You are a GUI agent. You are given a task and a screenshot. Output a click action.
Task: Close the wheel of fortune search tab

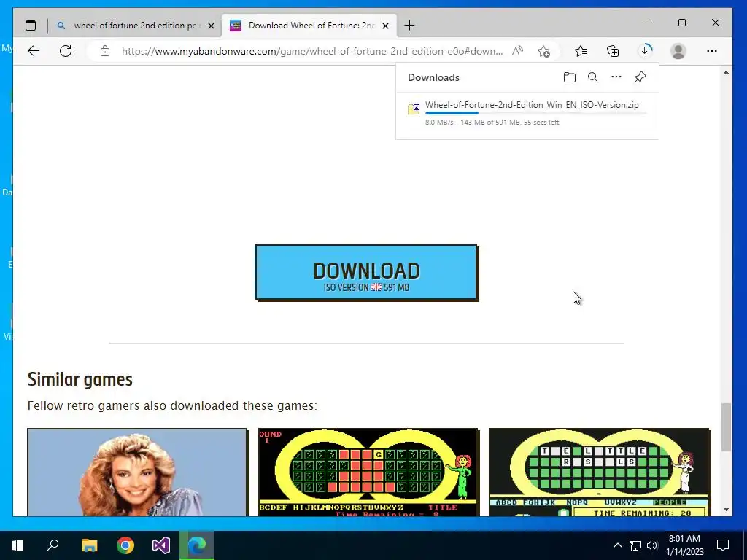tap(211, 26)
